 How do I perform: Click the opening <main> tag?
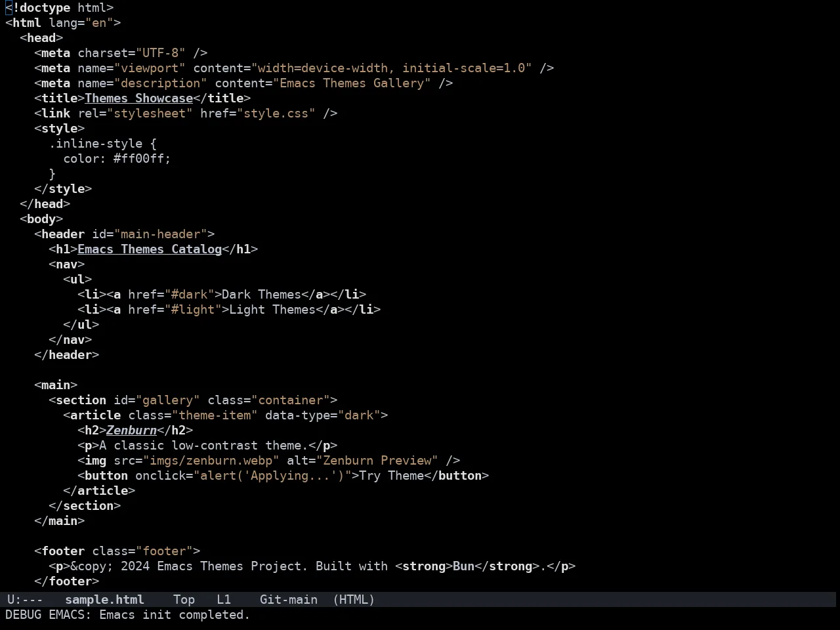tap(56, 385)
